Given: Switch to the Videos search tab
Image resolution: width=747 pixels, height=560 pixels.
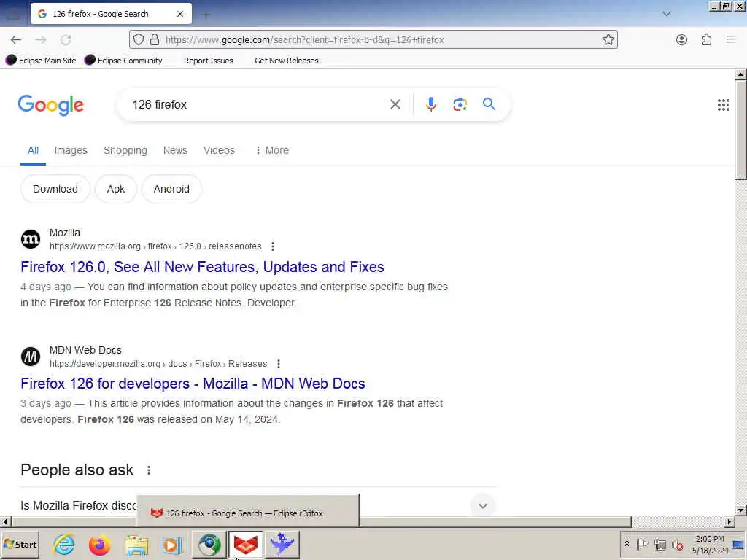Looking at the screenshot, I should [219, 150].
